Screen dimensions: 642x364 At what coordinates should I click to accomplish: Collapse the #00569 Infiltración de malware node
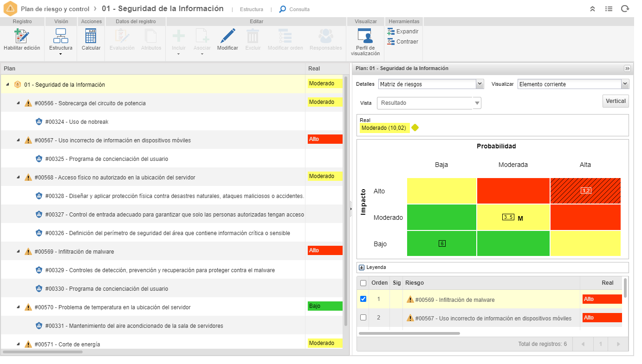18,251
